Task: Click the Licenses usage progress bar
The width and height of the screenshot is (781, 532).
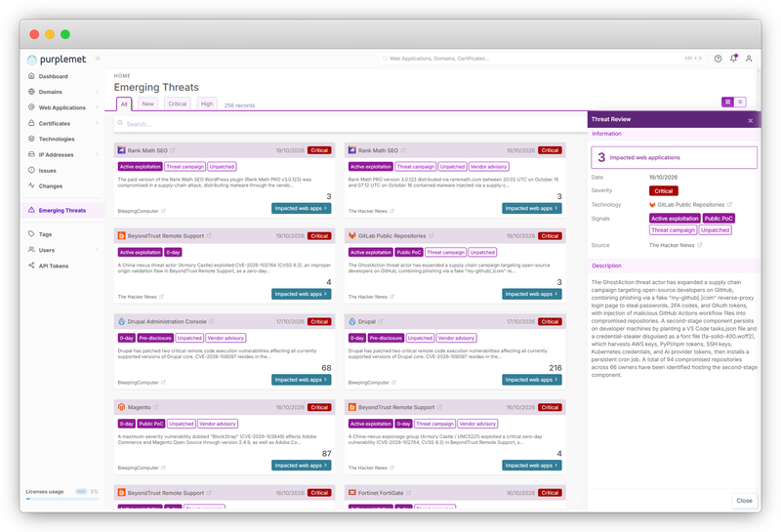Action: (62, 499)
